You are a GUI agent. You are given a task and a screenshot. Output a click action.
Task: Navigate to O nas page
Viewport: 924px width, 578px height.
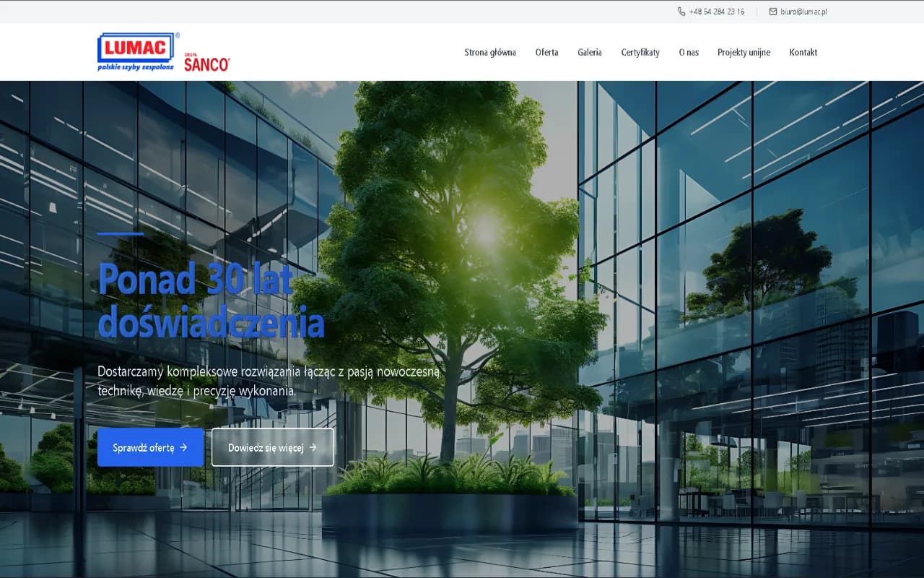[689, 52]
